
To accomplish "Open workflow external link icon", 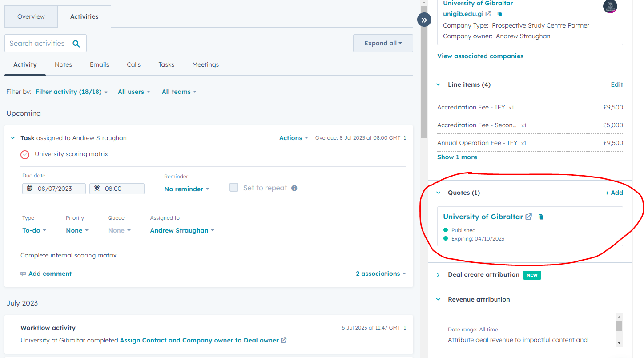I will click(x=284, y=340).
